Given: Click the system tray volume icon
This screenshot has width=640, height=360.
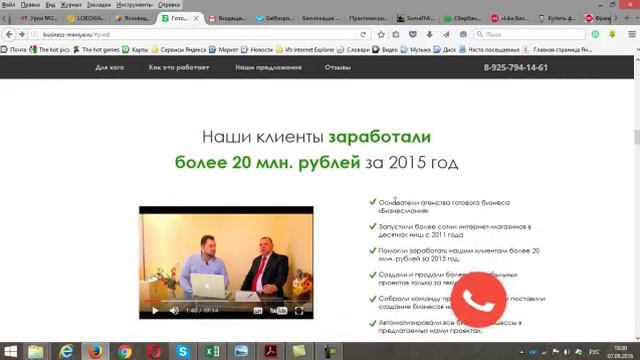Looking at the screenshot, I should (x=567, y=352).
